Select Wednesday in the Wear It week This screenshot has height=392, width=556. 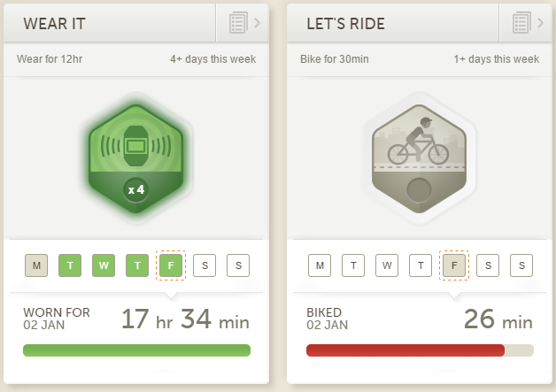[104, 265]
